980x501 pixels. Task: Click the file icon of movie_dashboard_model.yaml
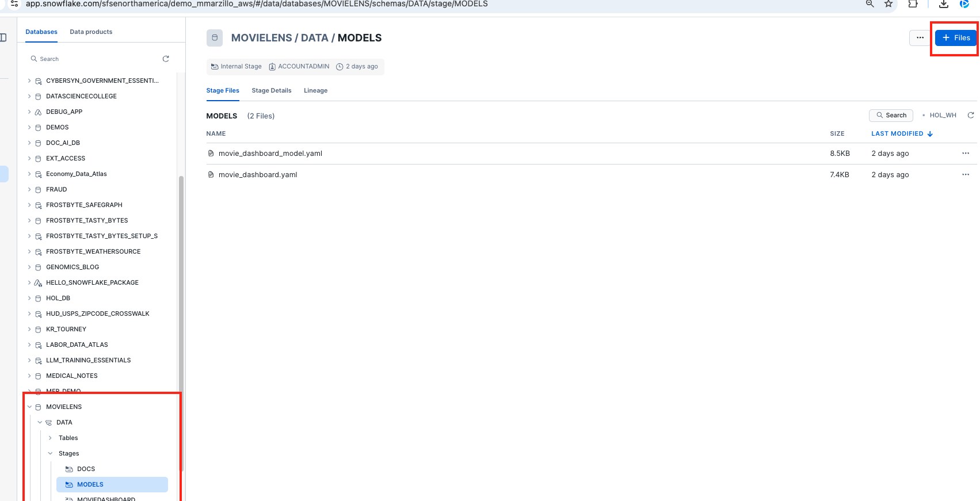click(x=211, y=154)
